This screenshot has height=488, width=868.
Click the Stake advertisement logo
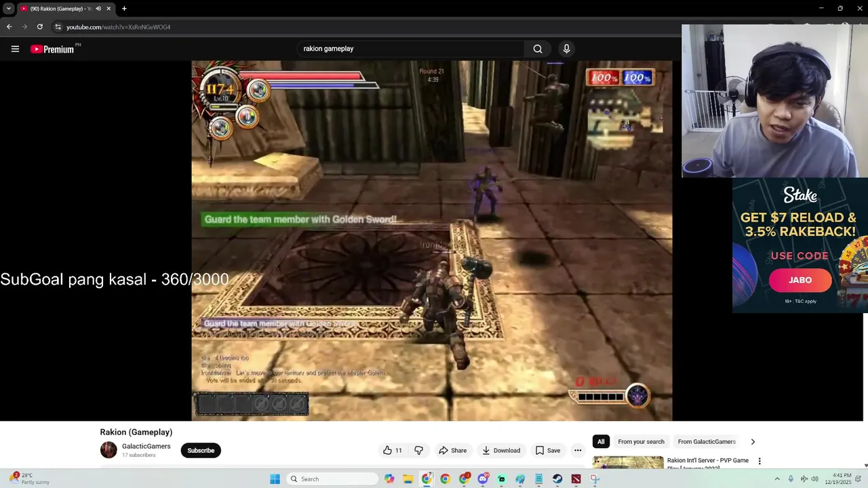coord(800,195)
